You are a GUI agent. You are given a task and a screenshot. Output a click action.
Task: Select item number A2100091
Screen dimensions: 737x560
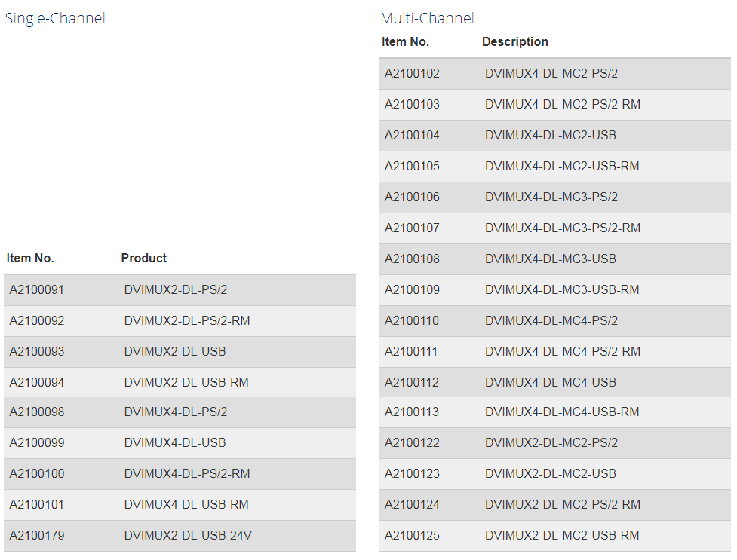click(37, 290)
